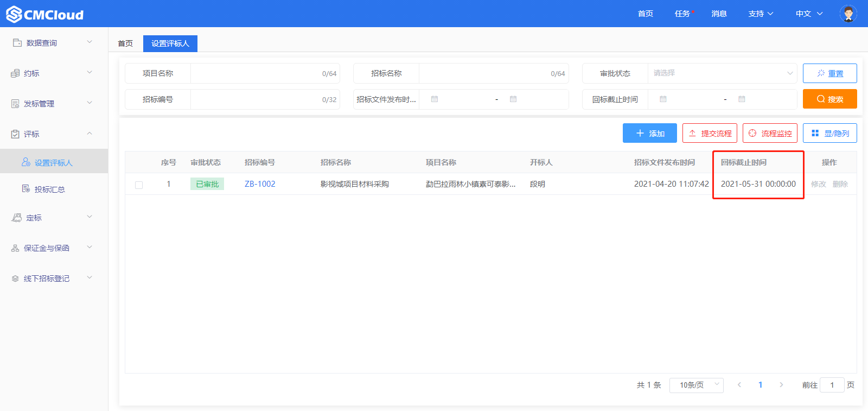
Task: Open the 10条/页 page size dropdown
Action: [x=697, y=385]
